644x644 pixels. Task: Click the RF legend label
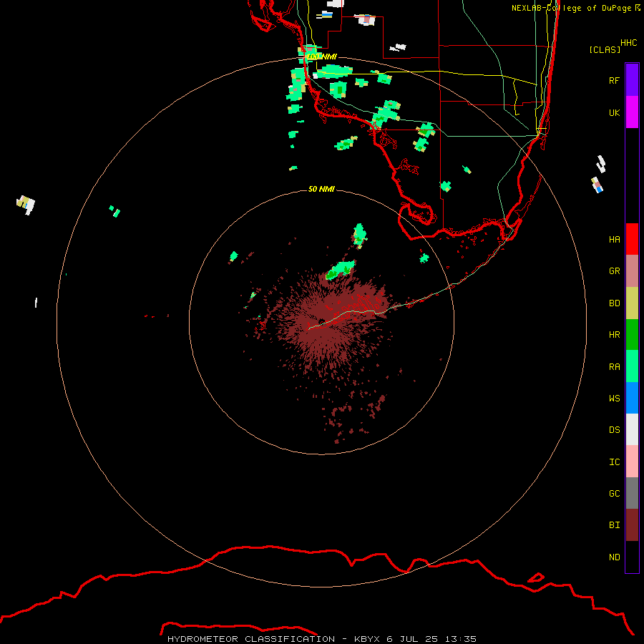(614, 80)
